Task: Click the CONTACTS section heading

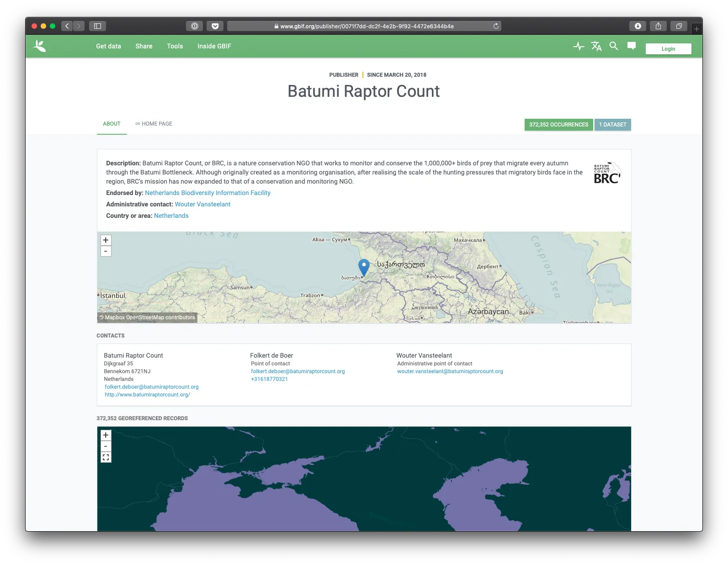Action: point(111,336)
